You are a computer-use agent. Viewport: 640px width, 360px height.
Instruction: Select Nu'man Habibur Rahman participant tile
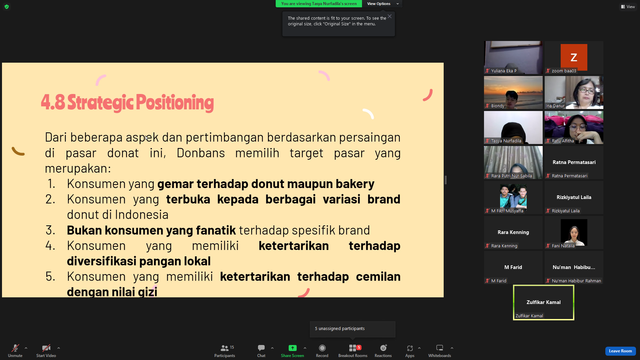point(574,267)
